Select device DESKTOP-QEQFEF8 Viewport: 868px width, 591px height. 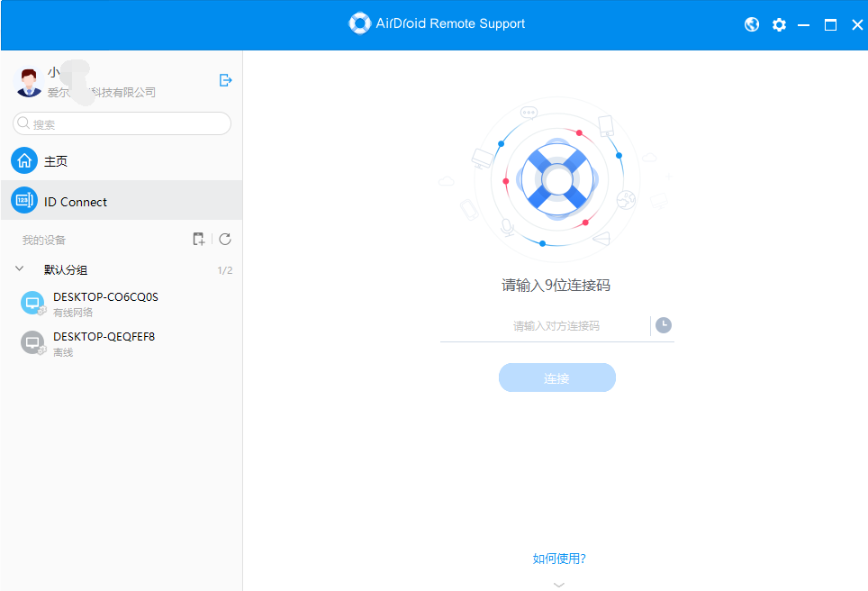point(122,343)
